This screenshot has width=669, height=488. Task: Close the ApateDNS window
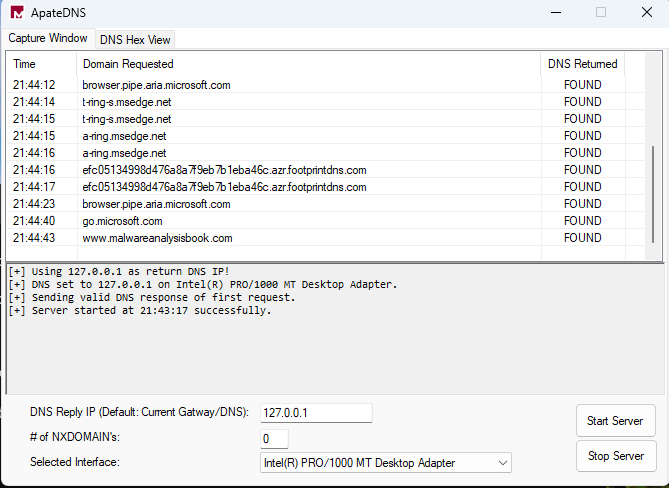click(x=647, y=12)
